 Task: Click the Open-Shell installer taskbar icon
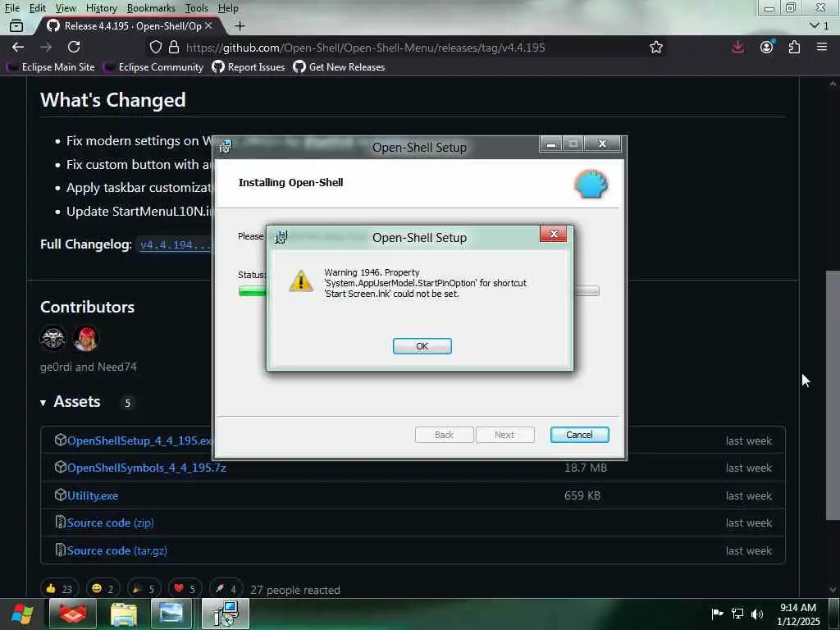[226, 614]
